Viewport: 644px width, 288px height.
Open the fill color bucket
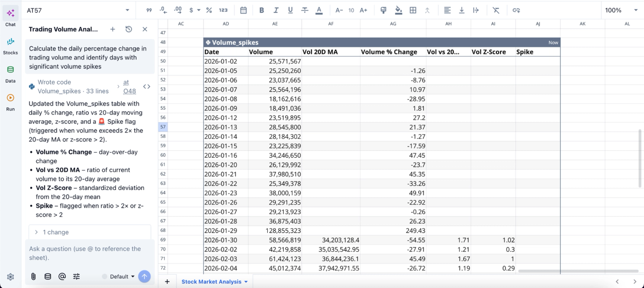[398, 10]
